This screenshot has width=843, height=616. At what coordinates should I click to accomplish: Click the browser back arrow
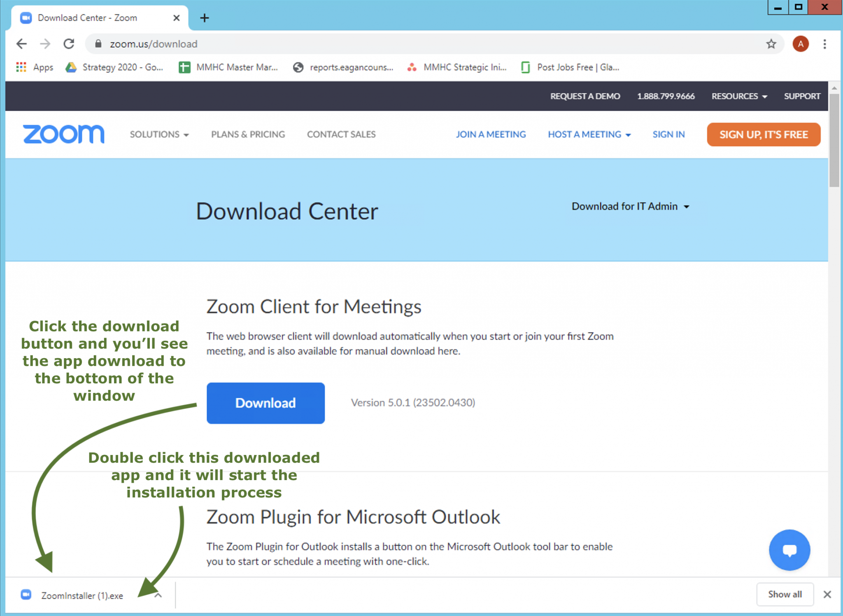21,44
